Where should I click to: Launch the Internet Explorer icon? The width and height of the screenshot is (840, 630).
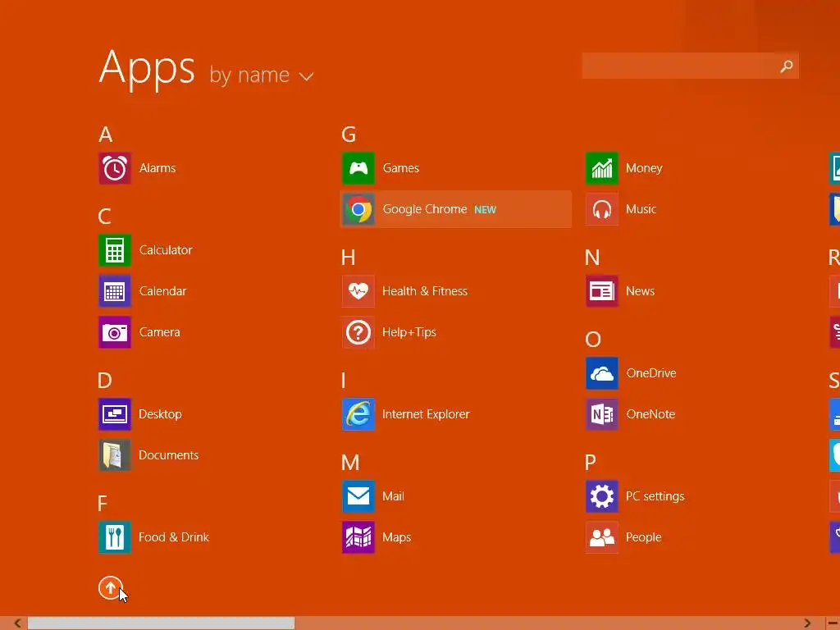pyautogui.click(x=358, y=414)
